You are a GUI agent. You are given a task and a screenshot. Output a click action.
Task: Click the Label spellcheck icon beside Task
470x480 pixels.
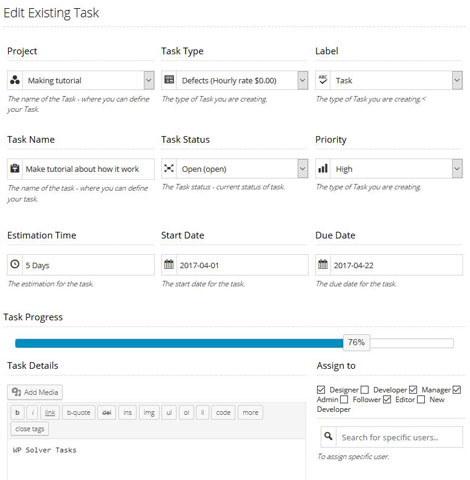323,80
